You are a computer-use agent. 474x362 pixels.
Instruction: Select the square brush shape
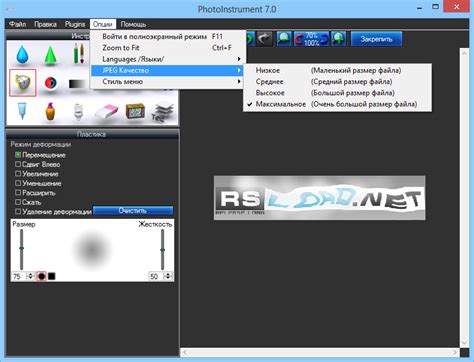[x=52, y=276]
